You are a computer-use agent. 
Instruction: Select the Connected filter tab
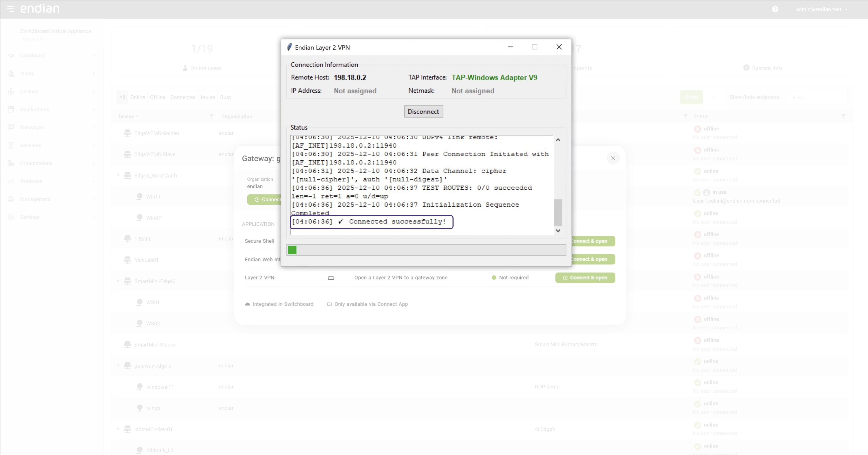tap(183, 97)
